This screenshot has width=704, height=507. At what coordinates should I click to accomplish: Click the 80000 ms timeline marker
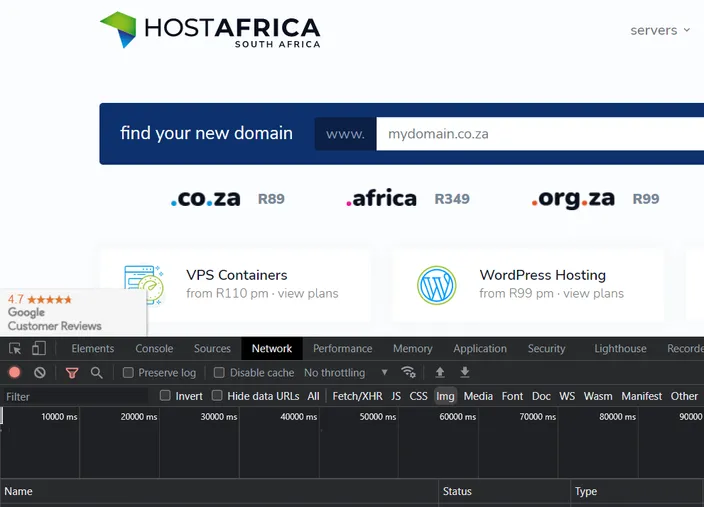click(617, 417)
